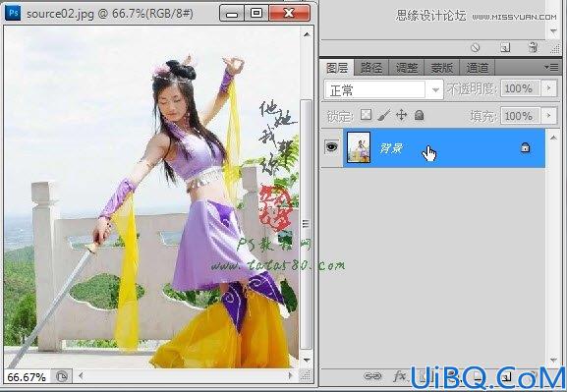Click the 66.67% zoom field in status bar
The height and width of the screenshot is (392, 567).
[27, 377]
